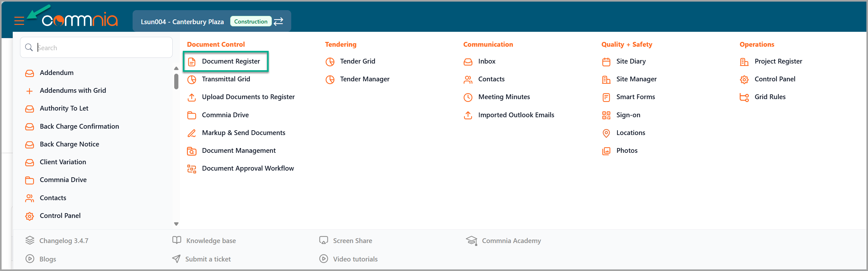Click the Site Manager building icon
868x271 pixels.
[x=606, y=80]
